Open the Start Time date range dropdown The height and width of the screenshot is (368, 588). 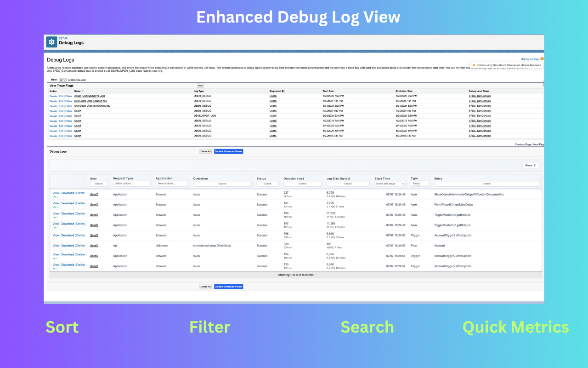[390, 184]
